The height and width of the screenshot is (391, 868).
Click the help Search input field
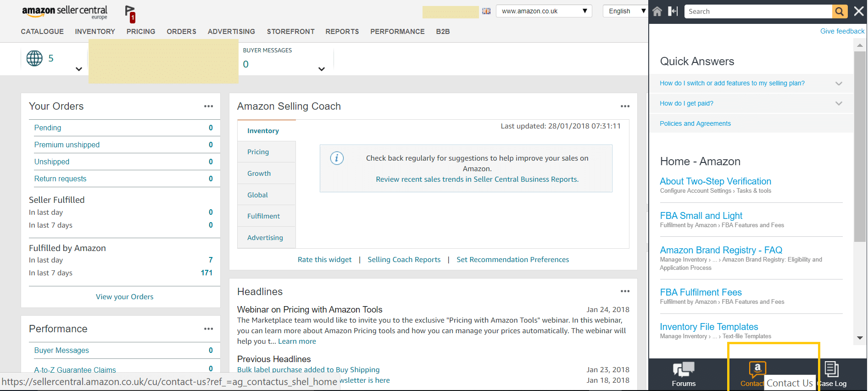tap(758, 11)
